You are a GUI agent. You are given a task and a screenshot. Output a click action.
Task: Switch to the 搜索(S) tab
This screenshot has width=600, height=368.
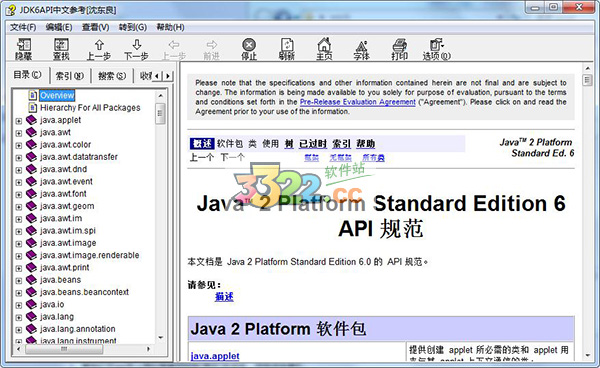[x=112, y=76]
